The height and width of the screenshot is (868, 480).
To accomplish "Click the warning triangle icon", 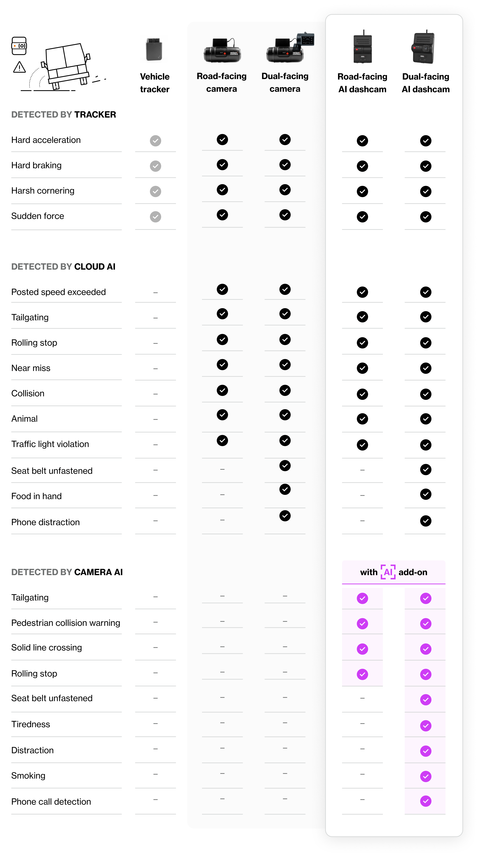I will click(x=19, y=67).
